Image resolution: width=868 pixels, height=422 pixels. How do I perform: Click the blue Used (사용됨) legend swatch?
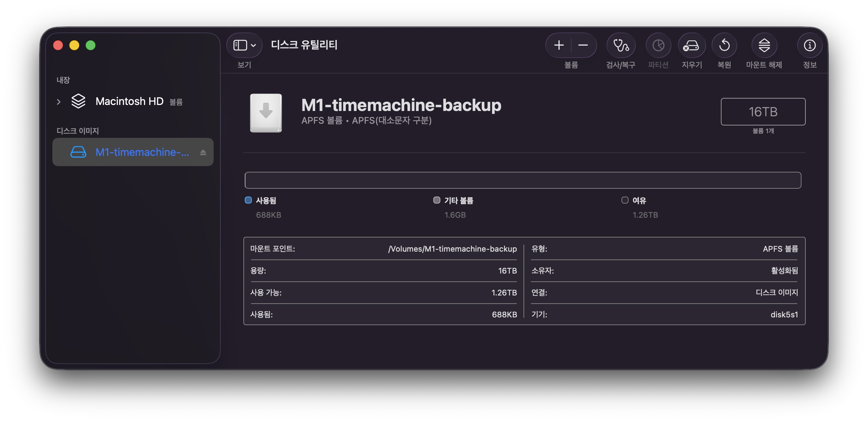(248, 200)
